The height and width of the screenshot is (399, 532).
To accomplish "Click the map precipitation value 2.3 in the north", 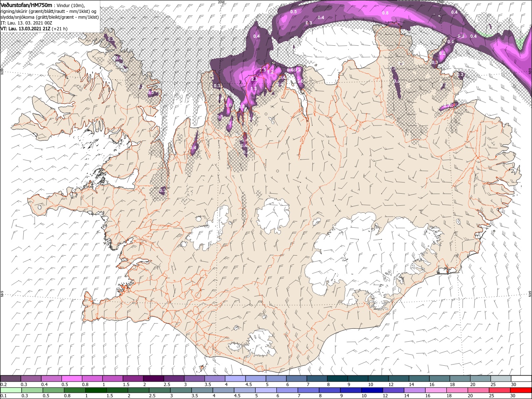I will pos(254,79).
